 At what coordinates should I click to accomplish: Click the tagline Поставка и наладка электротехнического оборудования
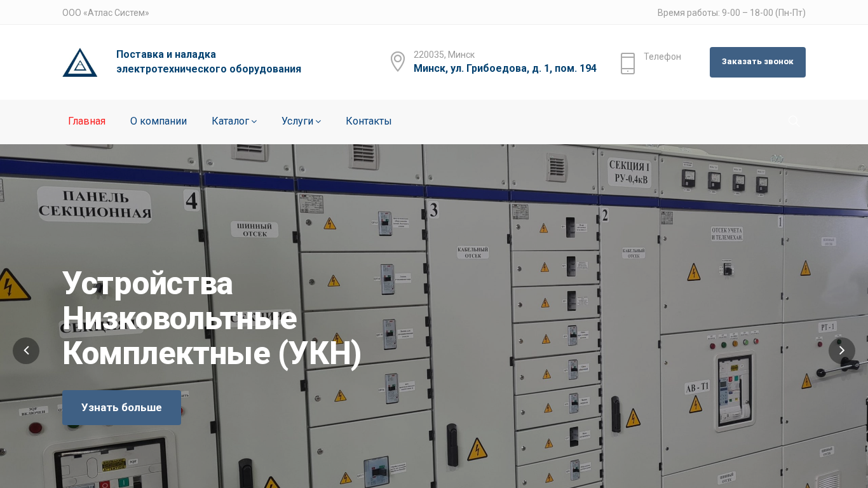(x=208, y=62)
